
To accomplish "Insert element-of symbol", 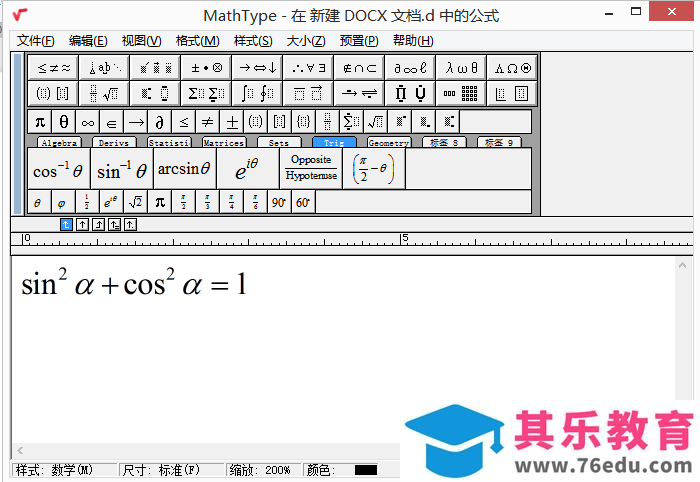I will (112, 121).
